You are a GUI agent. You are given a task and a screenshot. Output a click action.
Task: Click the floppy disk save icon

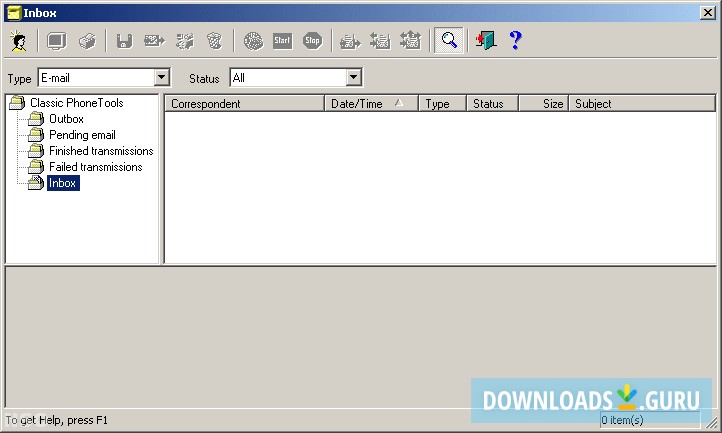124,41
